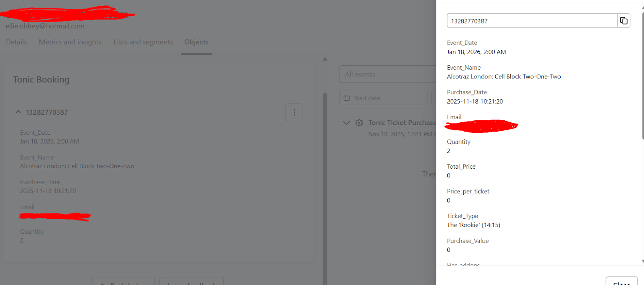
Task: Click the scroll-up arrow above Tonic Booking panel
Action: tap(325, 59)
